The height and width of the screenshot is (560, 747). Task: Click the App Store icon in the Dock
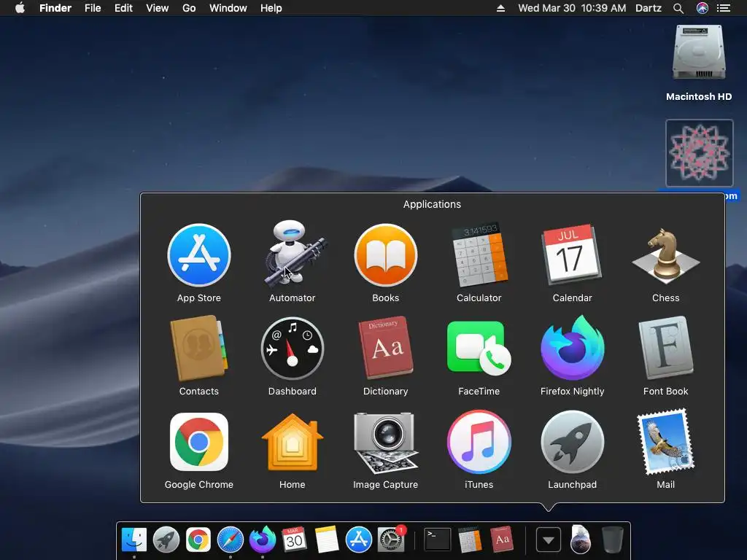(358, 540)
